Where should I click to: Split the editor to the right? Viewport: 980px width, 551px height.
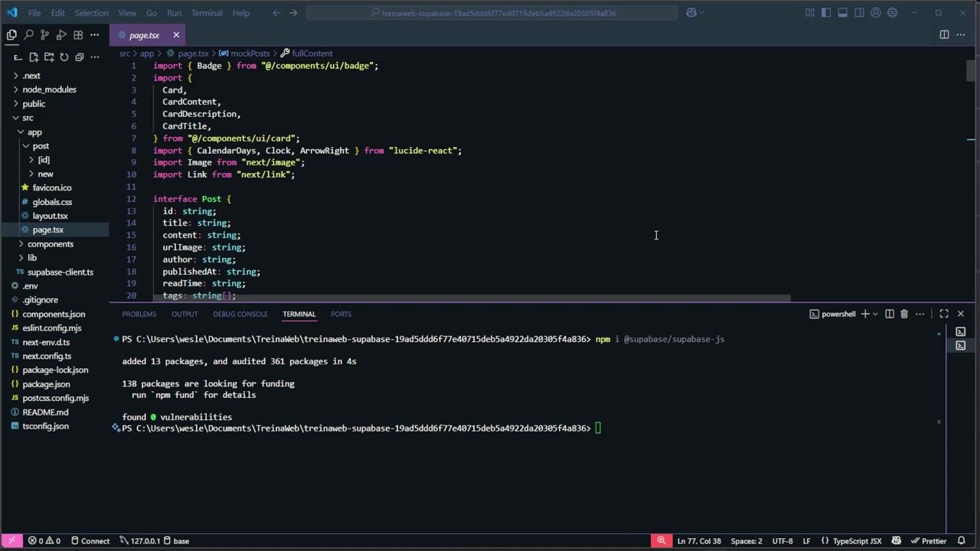click(944, 35)
